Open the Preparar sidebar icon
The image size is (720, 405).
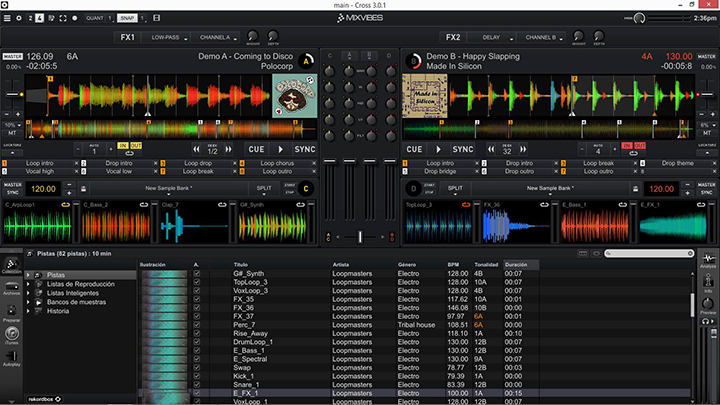click(11, 313)
